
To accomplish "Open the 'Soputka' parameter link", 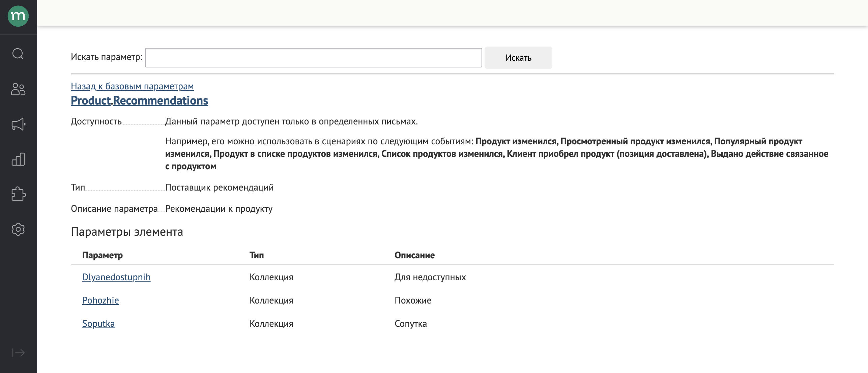I will pyautogui.click(x=98, y=324).
